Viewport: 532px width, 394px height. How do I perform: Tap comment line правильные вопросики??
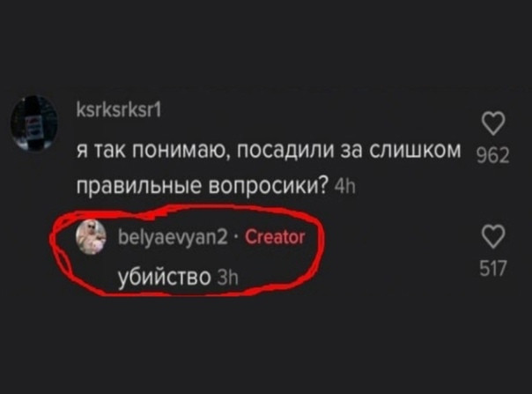203,187
